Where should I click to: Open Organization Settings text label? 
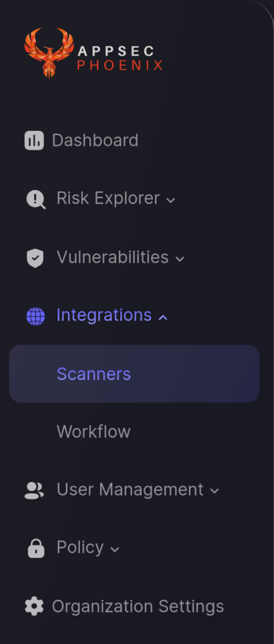click(138, 606)
